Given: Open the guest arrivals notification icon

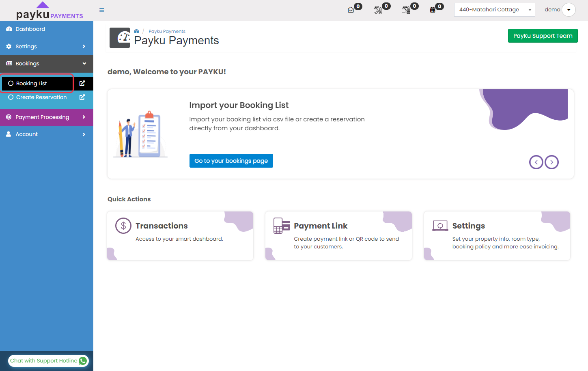Looking at the screenshot, I should 378,10.
